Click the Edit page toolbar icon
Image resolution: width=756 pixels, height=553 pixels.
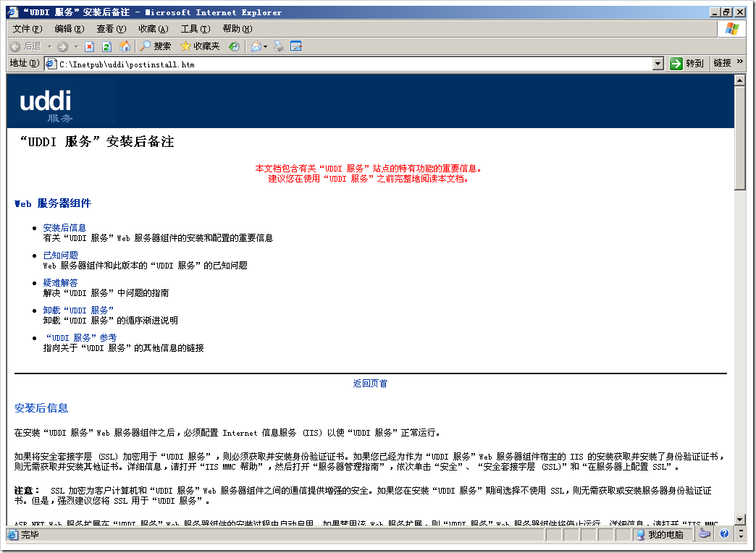[296, 46]
